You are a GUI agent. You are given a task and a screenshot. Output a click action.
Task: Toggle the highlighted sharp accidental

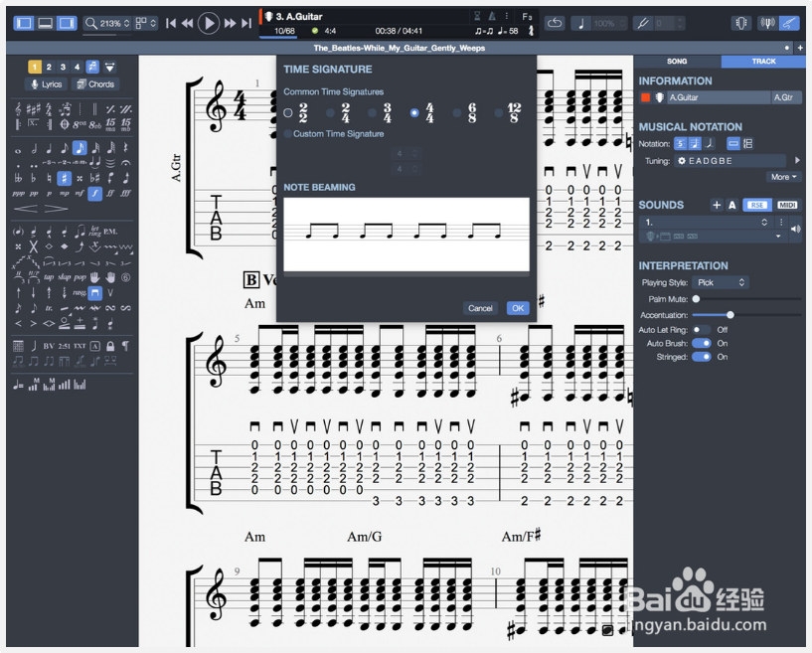[x=65, y=178]
